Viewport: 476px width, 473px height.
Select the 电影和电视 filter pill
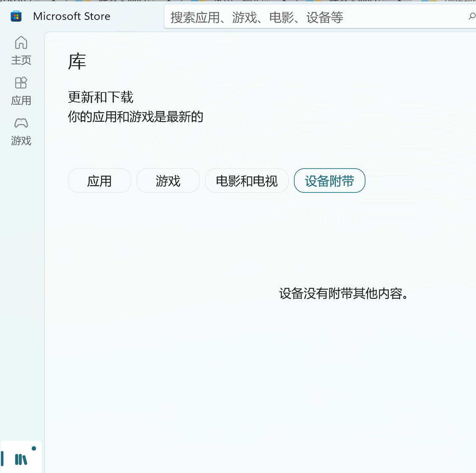[x=246, y=181]
